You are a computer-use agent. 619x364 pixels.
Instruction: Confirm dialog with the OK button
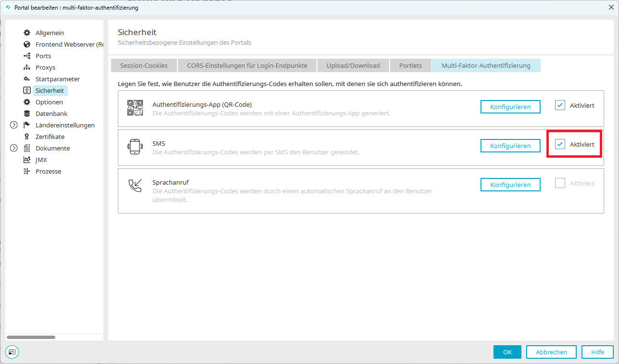click(507, 352)
